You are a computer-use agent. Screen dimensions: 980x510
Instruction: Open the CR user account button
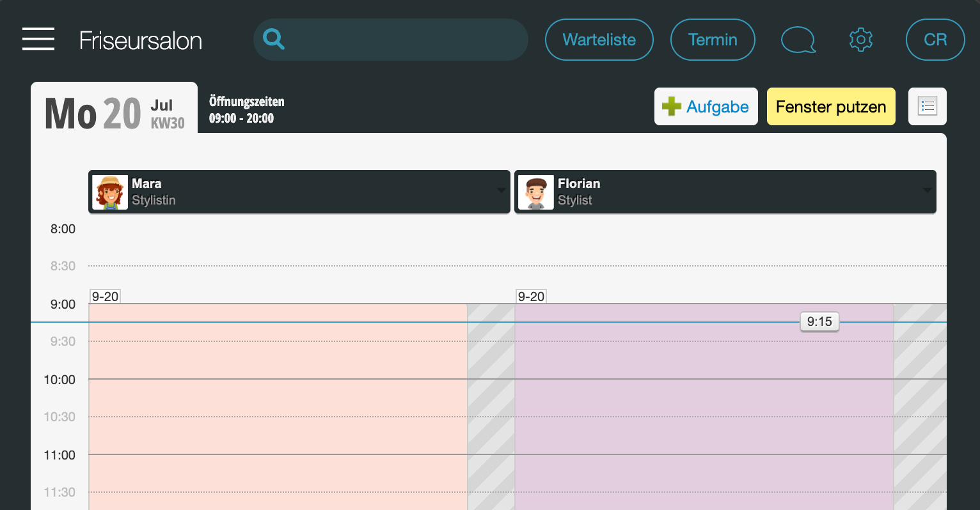[935, 40]
